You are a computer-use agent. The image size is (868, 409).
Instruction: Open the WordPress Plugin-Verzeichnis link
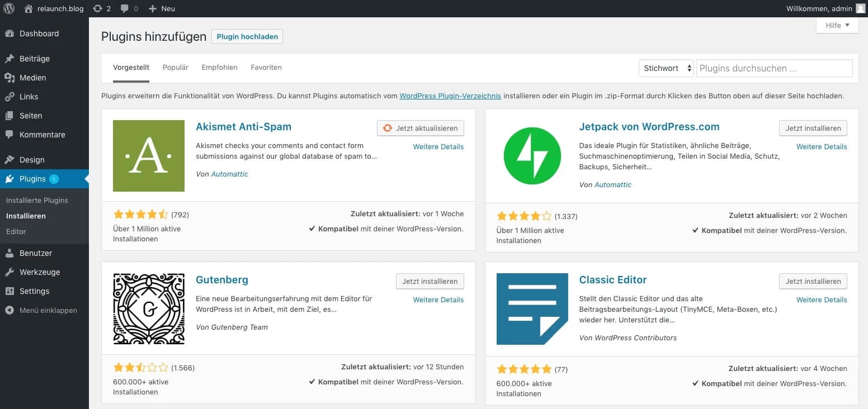pyautogui.click(x=450, y=96)
